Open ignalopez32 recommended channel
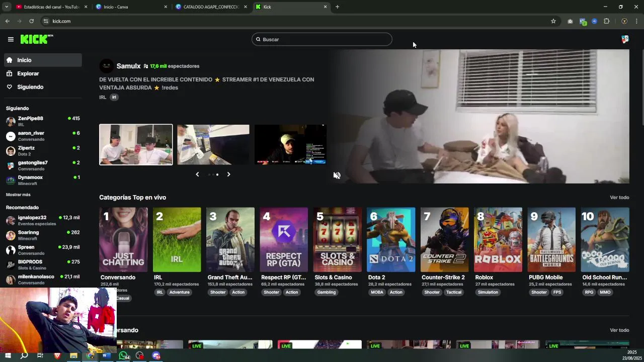The height and width of the screenshot is (362, 644). (43, 220)
